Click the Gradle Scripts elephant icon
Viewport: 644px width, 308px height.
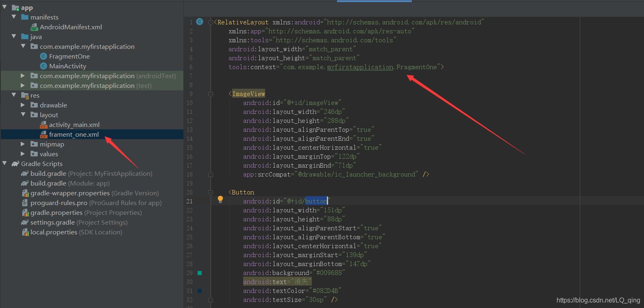pyautogui.click(x=15, y=164)
